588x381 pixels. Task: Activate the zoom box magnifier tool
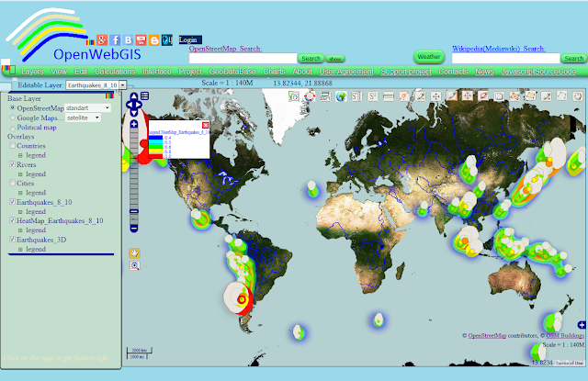click(x=134, y=265)
